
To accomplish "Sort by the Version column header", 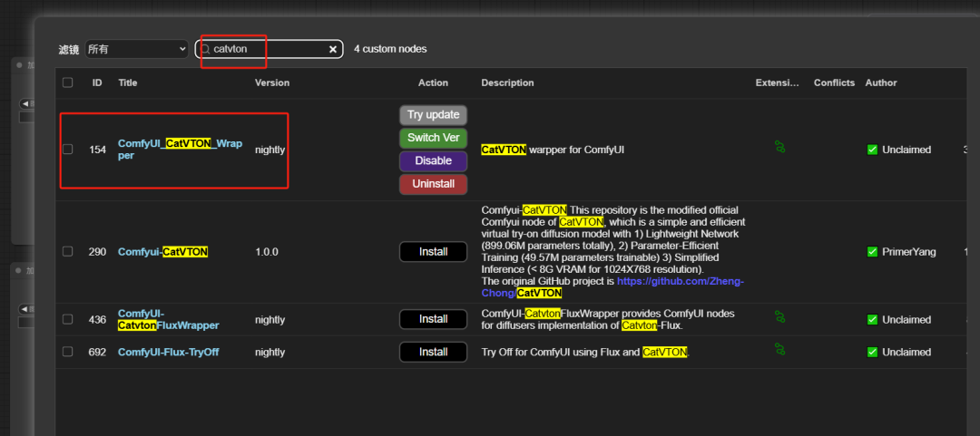I will (272, 82).
